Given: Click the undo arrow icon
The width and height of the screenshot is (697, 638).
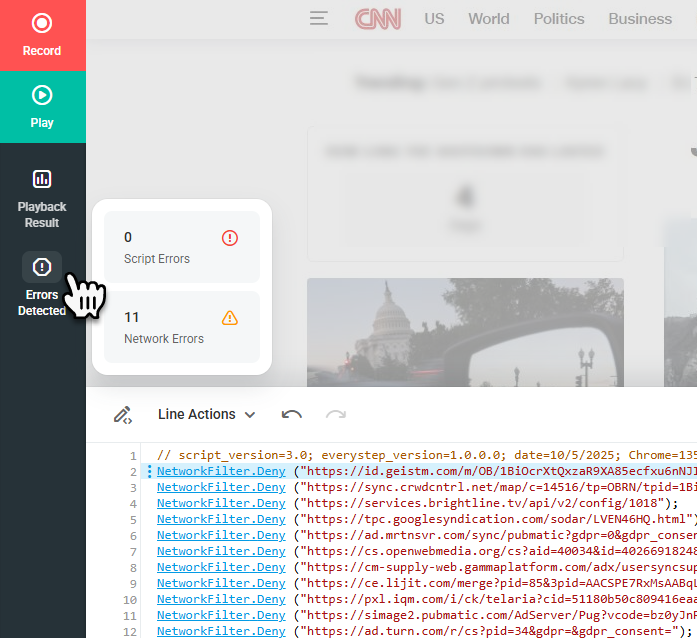Looking at the screenshot, I should click(292, 414).
